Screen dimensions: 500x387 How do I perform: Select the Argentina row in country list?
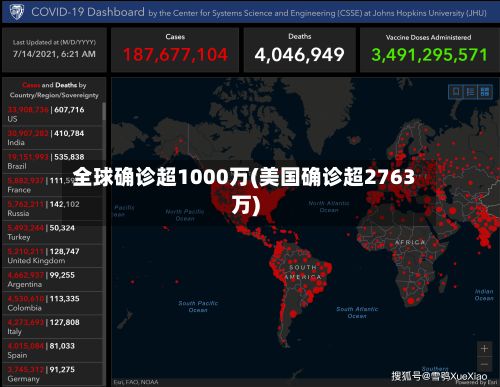point(52,280)
